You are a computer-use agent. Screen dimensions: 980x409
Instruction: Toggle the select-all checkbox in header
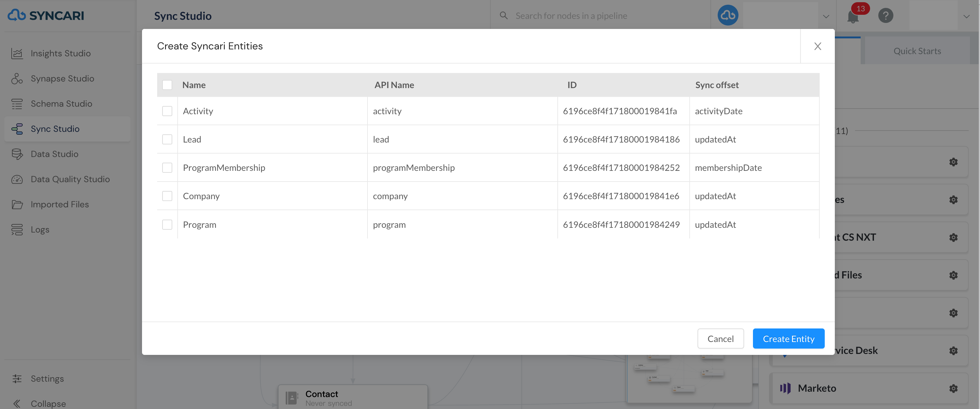click(x=167, y=85)
